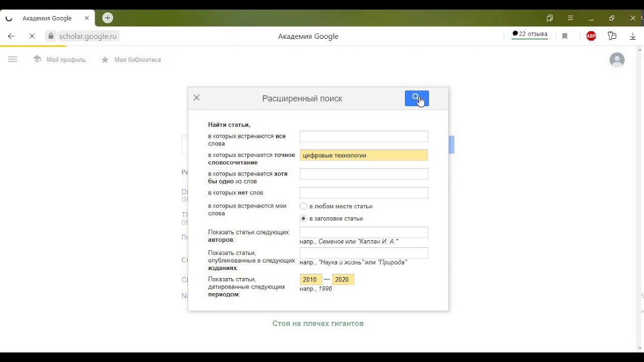Image resolution: width=644 pixels, height=362 pixels.
Task: Select 'в любом месте статьи' radio button
Action: click(x=303, y=206)
